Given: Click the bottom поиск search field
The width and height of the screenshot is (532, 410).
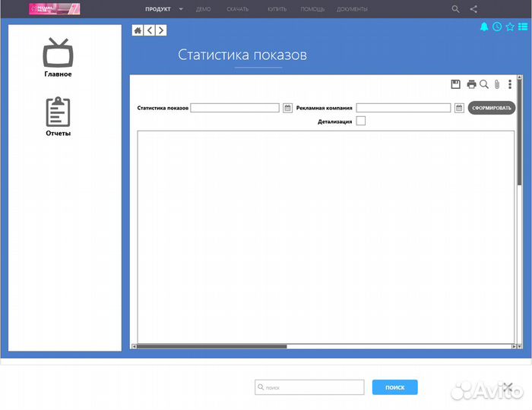Looking at the screenshot, I should 309,387.
